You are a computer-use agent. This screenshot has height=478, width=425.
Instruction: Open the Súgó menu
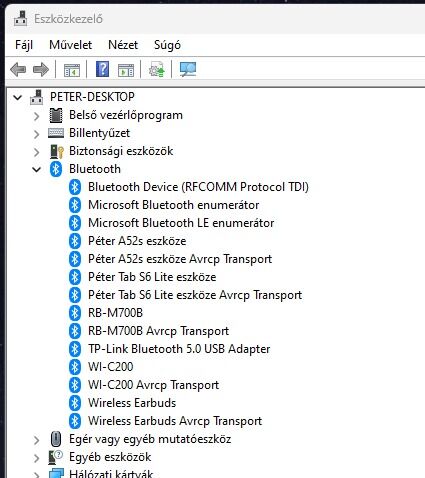(167, 45)
